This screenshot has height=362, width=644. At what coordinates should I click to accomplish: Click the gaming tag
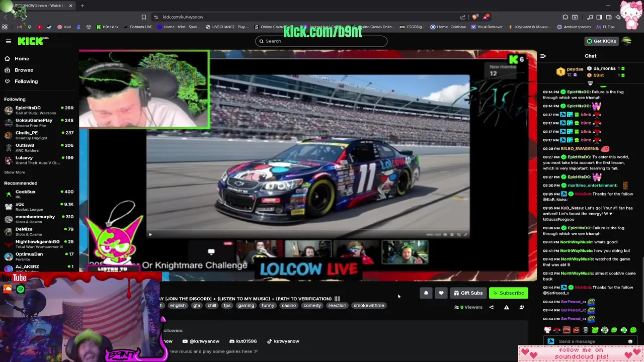click(246, 306)
